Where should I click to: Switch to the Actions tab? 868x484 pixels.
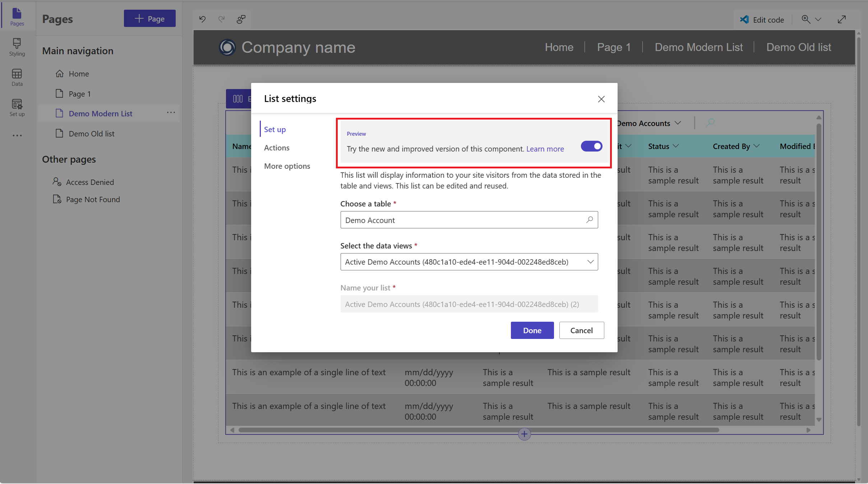[x=277, y=148]
